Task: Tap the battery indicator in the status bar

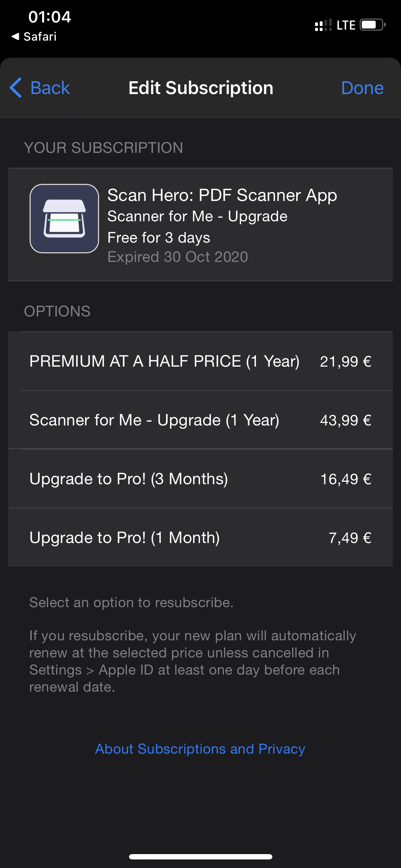Action: [372, 25]
